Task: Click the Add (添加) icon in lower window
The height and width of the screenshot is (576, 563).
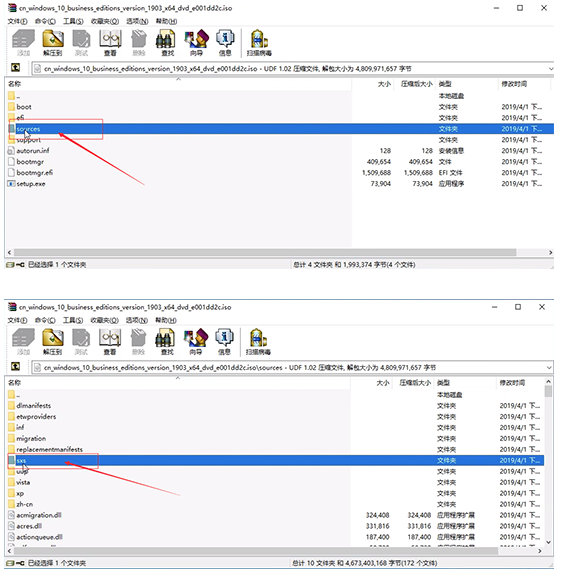Action: 24,342
